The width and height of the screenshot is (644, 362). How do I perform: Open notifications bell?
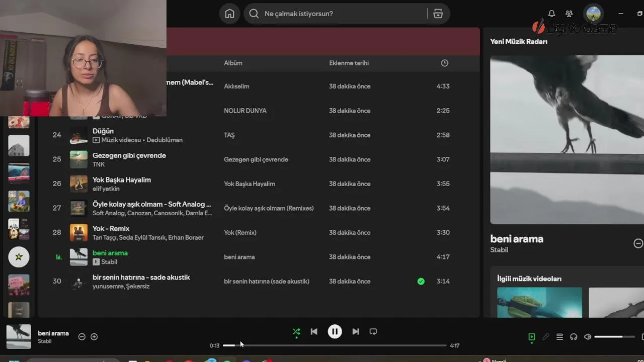click(551, 14)
